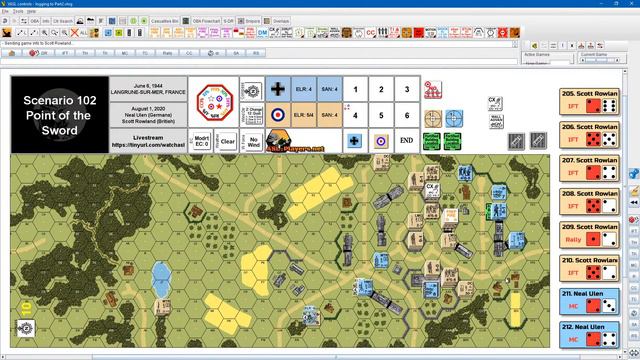Click the TH dice button
This screenshot has height=360, width=640.
pyautogui.click(x=85, y=53)
